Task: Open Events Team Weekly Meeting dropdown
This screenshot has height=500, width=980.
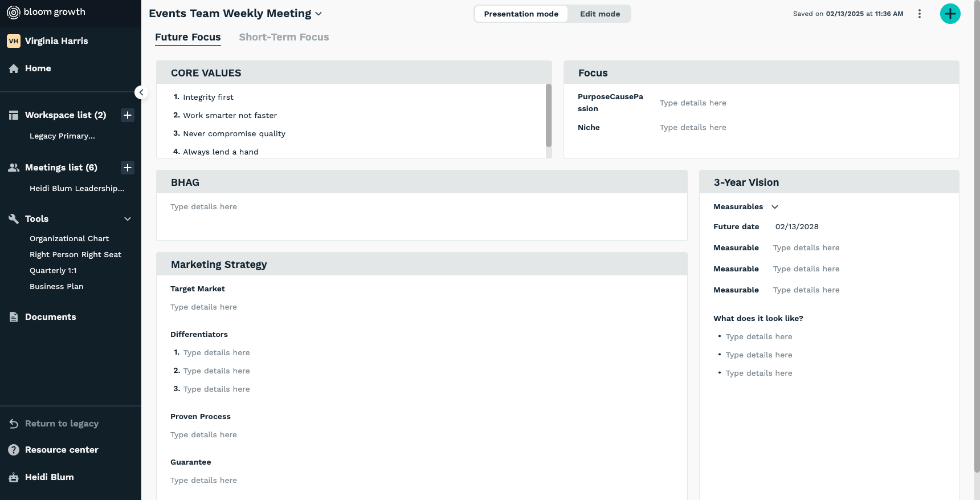Action: [x=318, y=14]
